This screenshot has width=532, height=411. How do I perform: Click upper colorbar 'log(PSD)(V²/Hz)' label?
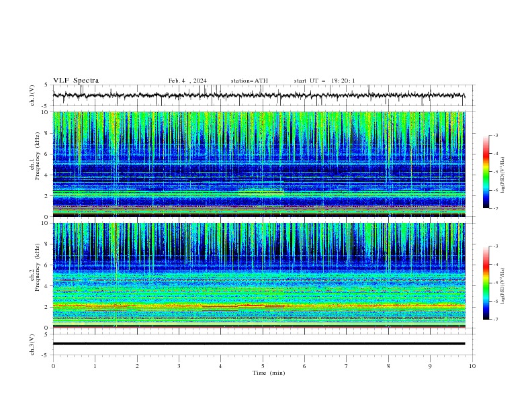click(503, 175)
